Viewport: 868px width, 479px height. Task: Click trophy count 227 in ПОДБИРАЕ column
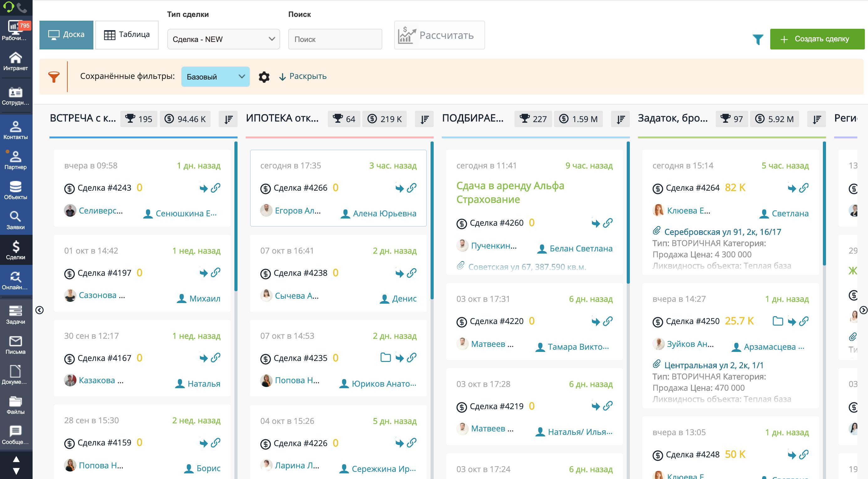(x=533, y=119)
